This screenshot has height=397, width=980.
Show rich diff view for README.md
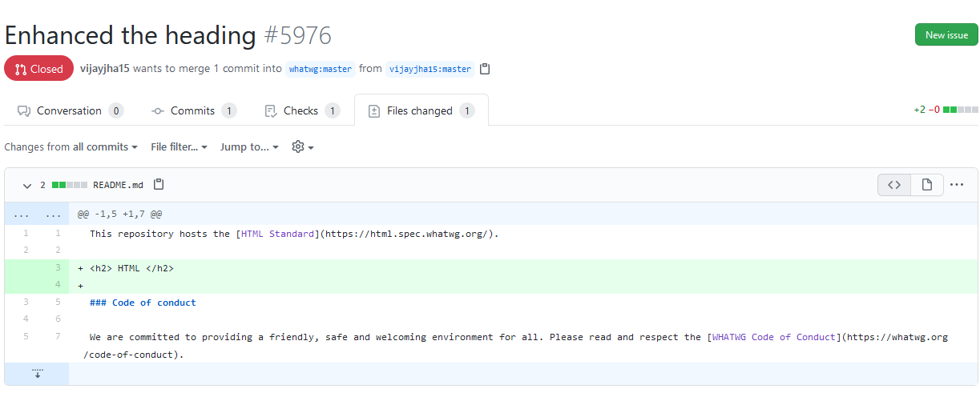point(927,185)
